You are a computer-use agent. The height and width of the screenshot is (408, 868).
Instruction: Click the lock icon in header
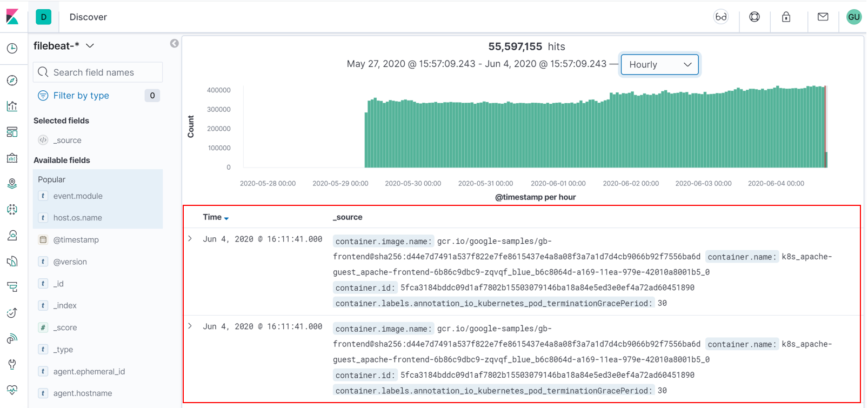pos(786,17)
